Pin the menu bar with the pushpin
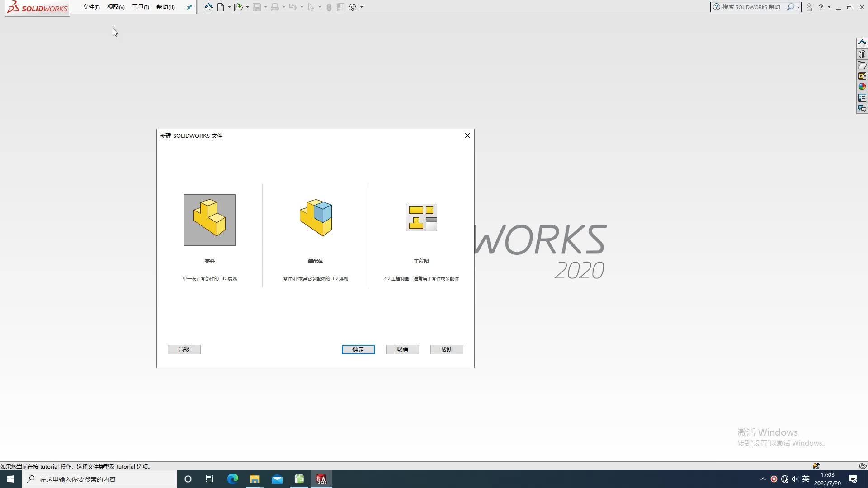The height and width of the screenshot is (488, 868). click(x=189, y=7)
